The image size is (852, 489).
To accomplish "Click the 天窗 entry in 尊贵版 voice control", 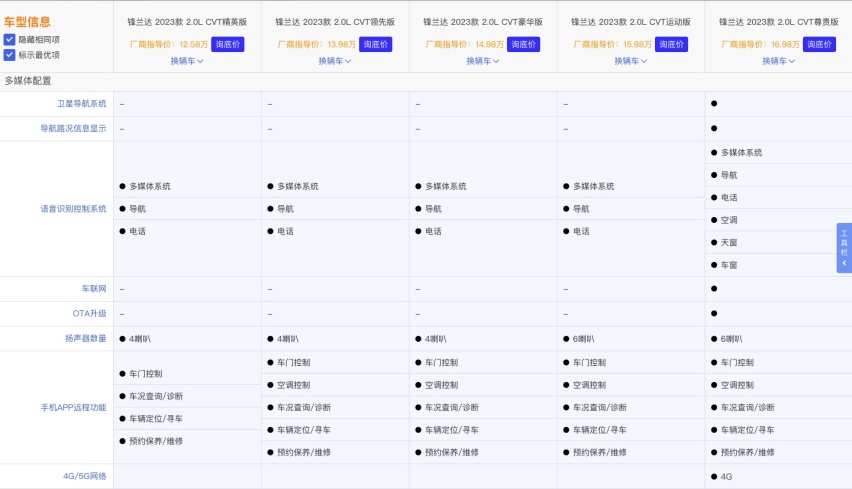I will click(x=729, y=242).
